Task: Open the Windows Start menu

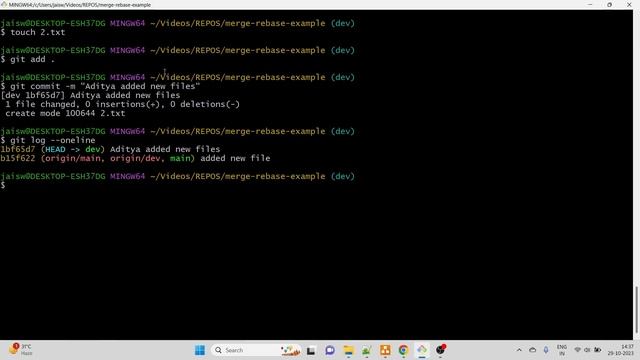Action: [200, 350]
